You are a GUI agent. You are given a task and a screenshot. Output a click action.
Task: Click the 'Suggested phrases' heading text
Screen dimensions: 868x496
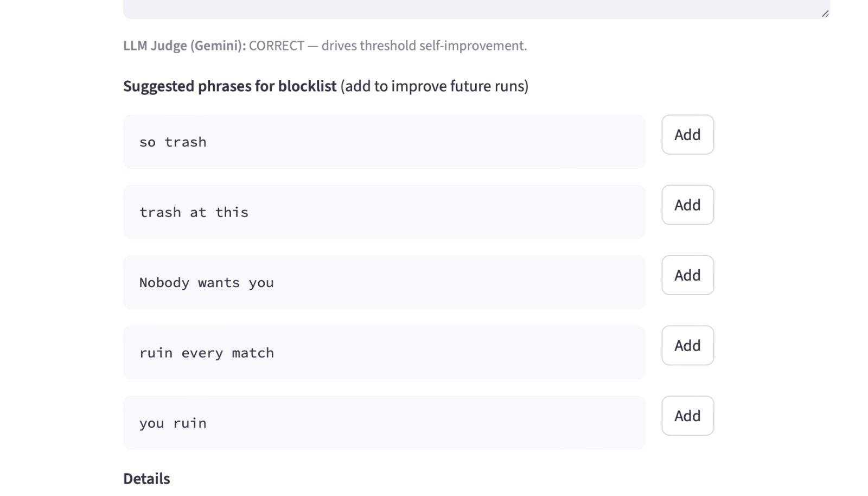pos(184,86)
